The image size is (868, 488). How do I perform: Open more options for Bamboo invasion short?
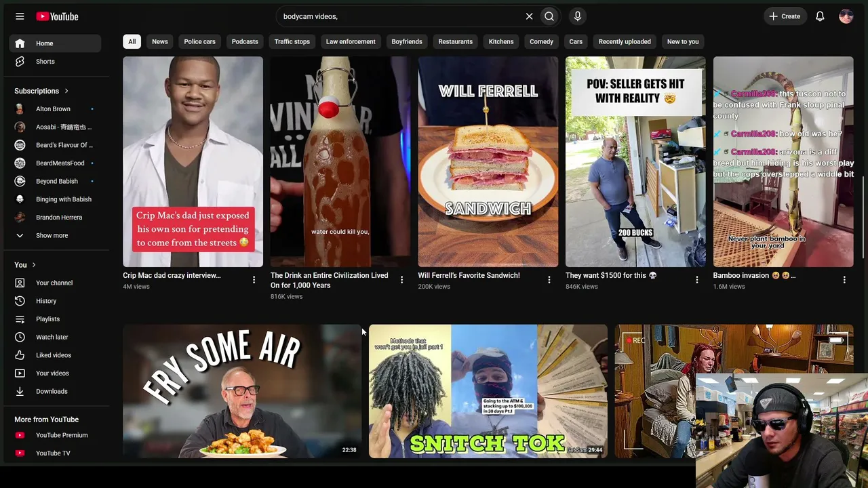844,279
